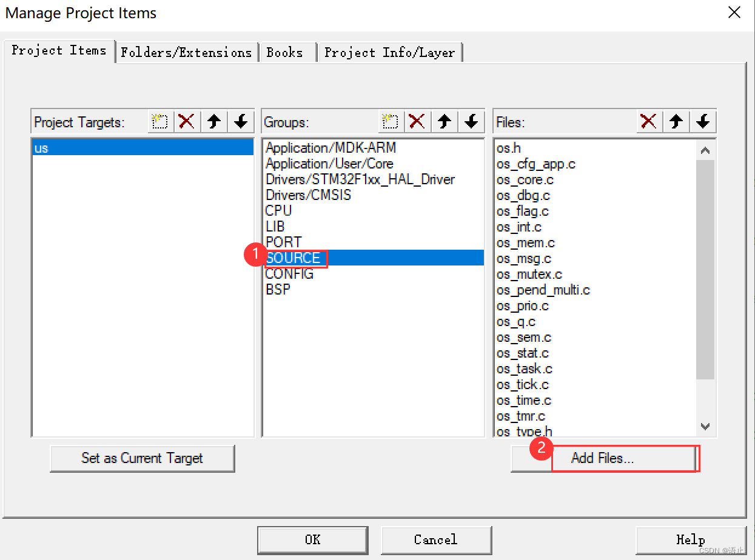Move the us target up with arrow icon
Screen dimensions: 755x560
[213, 121]
